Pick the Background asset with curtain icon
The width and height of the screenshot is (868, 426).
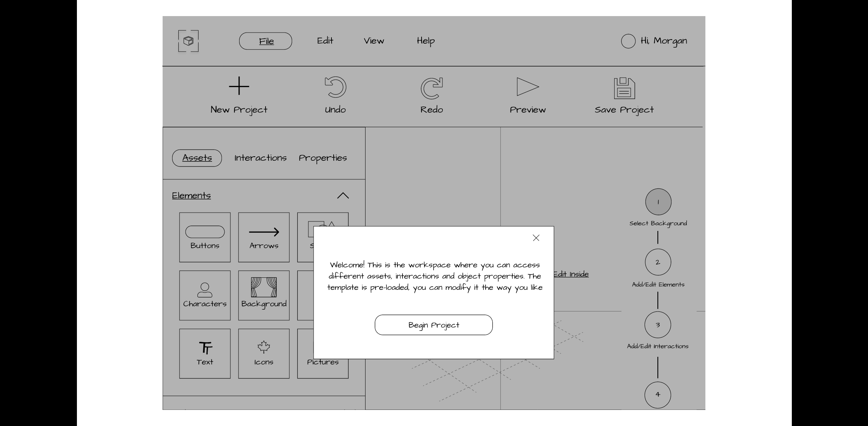tap(263, 295)
